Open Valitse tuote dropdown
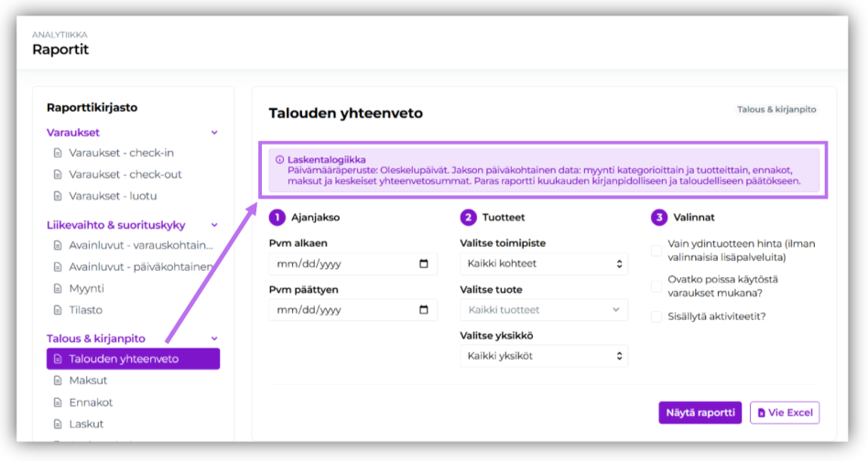Viewport: 868px width, 461px height. pos(544,309)
